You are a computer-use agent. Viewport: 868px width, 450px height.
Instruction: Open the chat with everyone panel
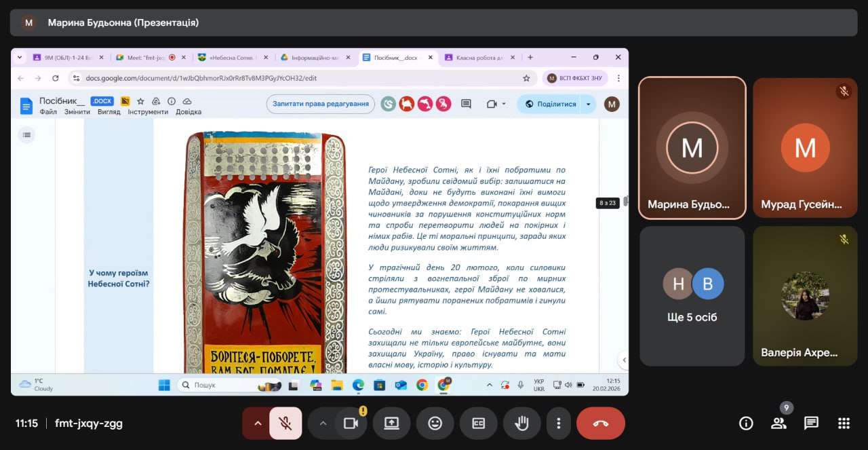(811, 424)
